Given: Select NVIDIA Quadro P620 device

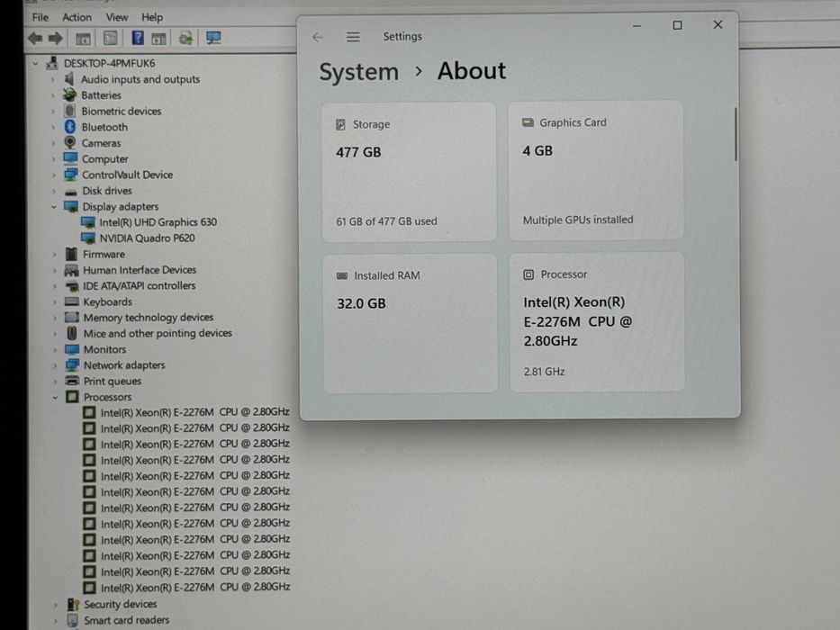Looking at the screenshot, I should pyautogui.click(x=148, y=238).
